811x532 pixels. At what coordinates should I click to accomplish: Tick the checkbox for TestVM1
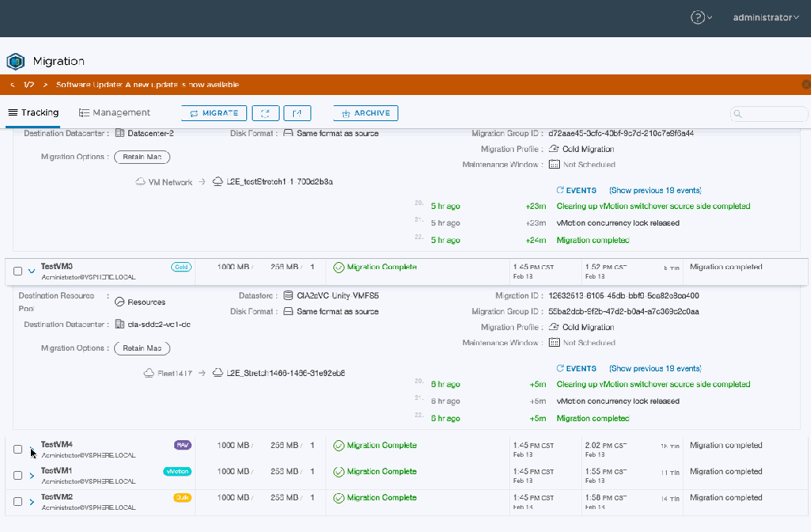click(18, 475)
